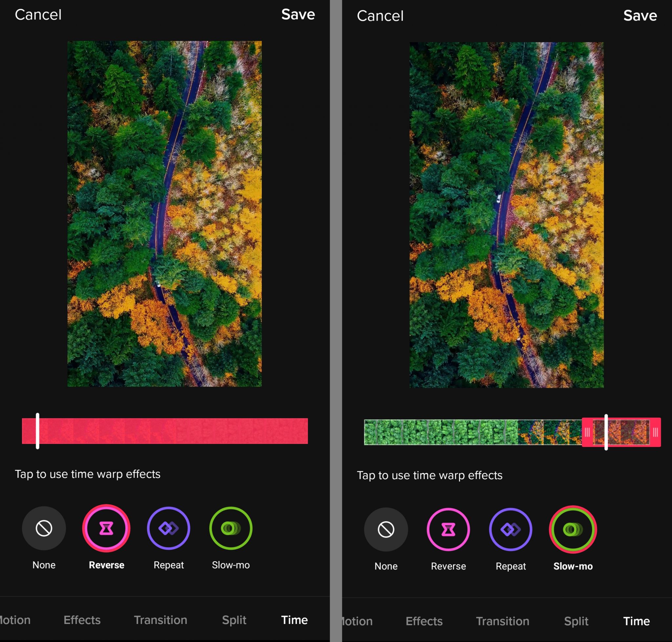Choose the purple Repeat icon in right screen
The height and width of the screenshot is (642, 672).
511,530
